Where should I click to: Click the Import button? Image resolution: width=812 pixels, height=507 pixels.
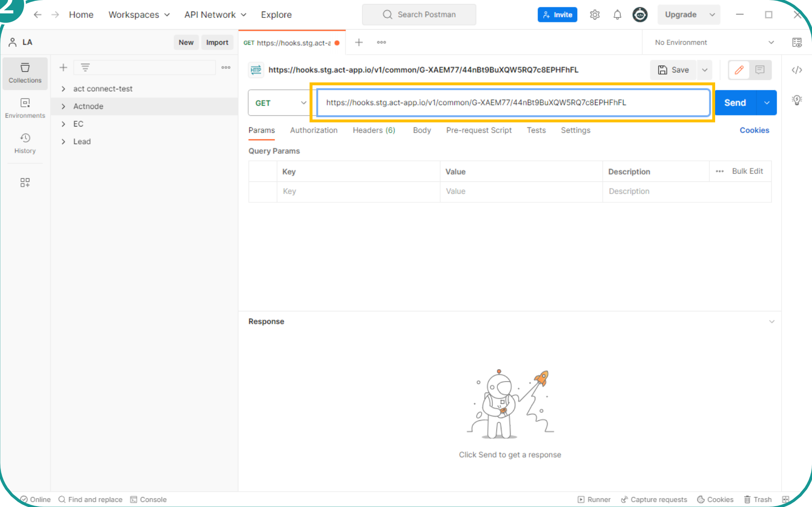217,42
